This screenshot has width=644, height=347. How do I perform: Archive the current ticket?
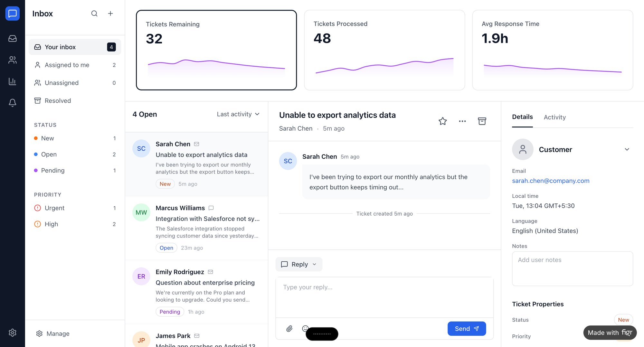[482, 121]
